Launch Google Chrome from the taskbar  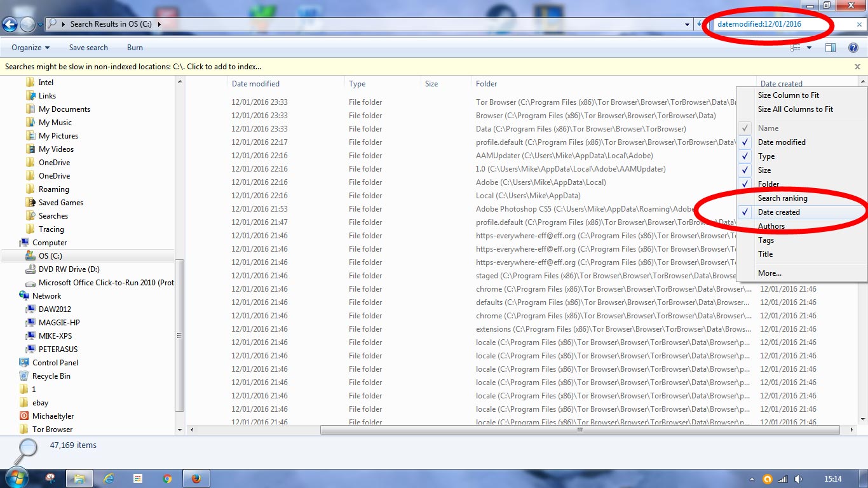(167, 478)
